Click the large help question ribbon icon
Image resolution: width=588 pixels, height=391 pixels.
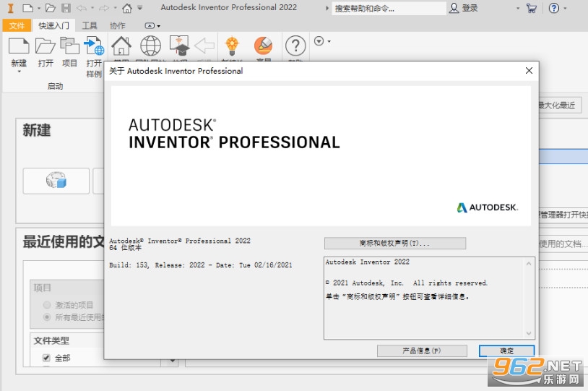[x=295, y=46]
